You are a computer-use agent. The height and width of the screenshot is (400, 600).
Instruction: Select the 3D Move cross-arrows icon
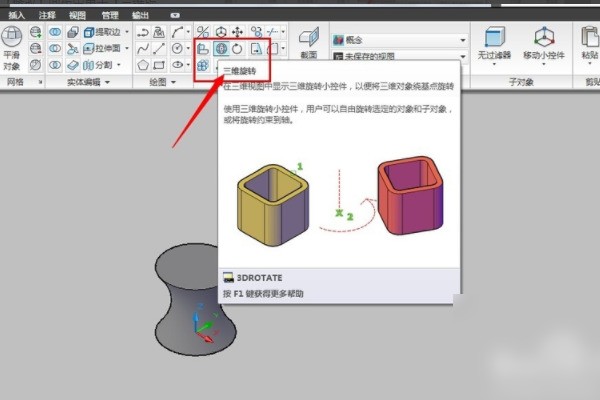(240, 31)
